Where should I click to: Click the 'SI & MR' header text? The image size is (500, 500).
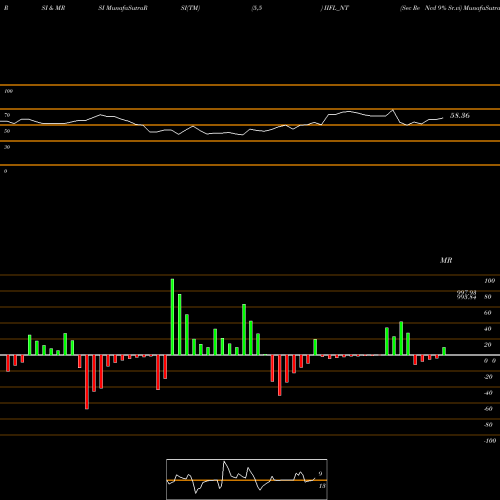(x=53, y=8)
